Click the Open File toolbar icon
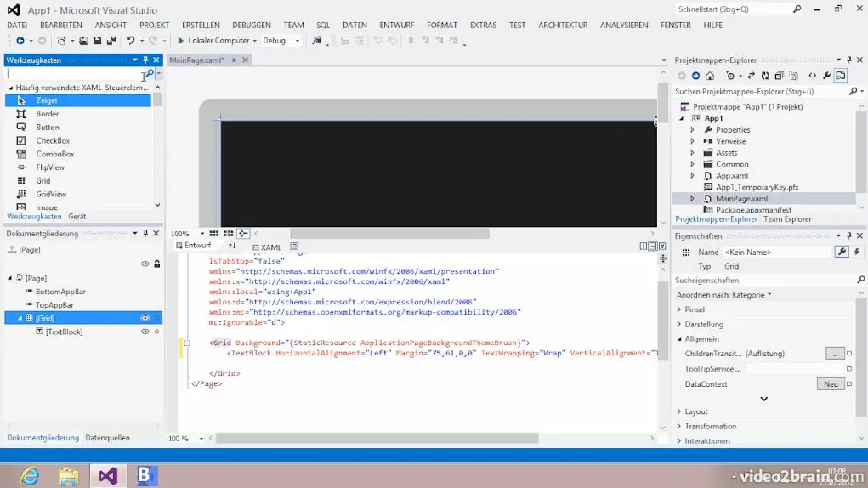This screenshot has height=488, width=868. pos(83,41)
